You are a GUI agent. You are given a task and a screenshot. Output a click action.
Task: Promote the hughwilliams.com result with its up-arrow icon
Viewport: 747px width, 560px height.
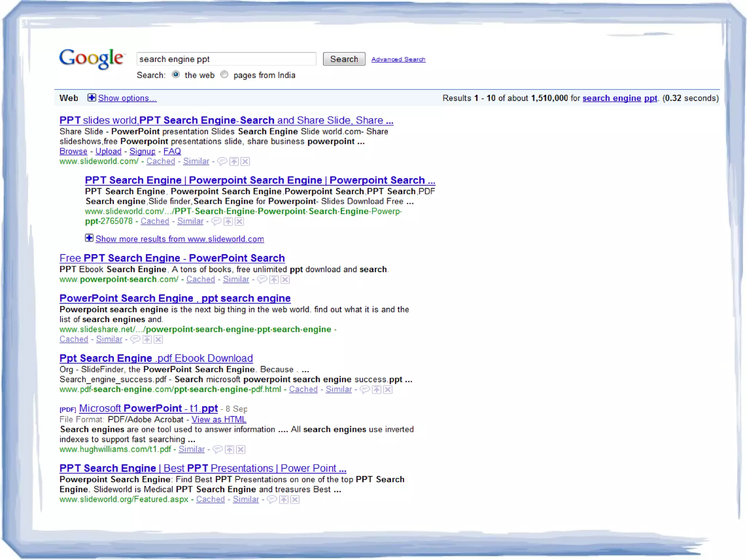tap(229, 449)
